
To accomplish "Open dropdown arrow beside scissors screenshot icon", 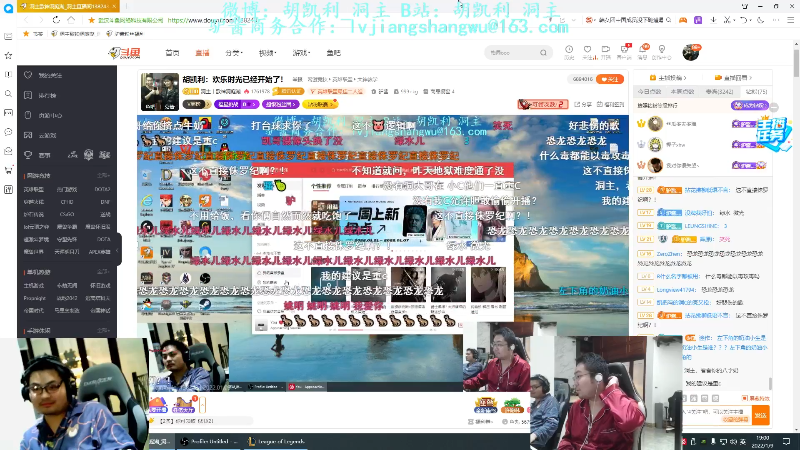I will (x=734, y=20).
